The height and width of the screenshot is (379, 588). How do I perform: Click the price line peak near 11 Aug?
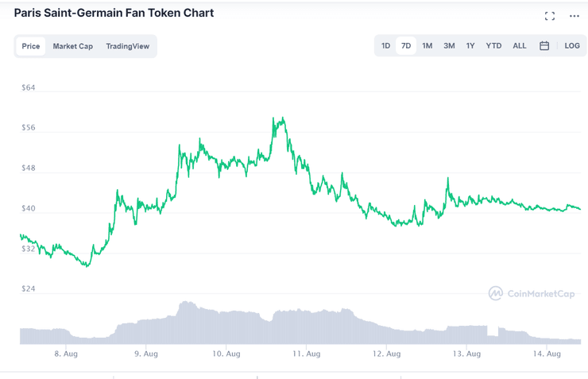coord(280,119)
